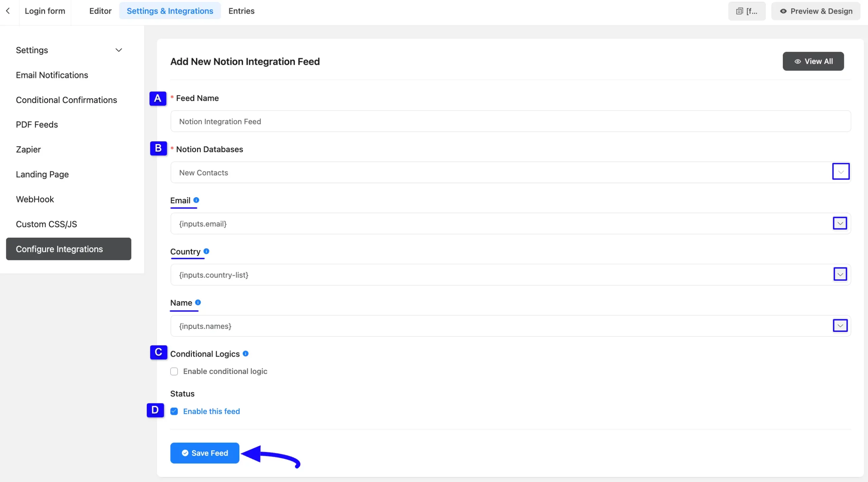This screenshot has width=868, height=482.
Task: Select Configure Integrations menu item
Action: (x=68, y=249)
